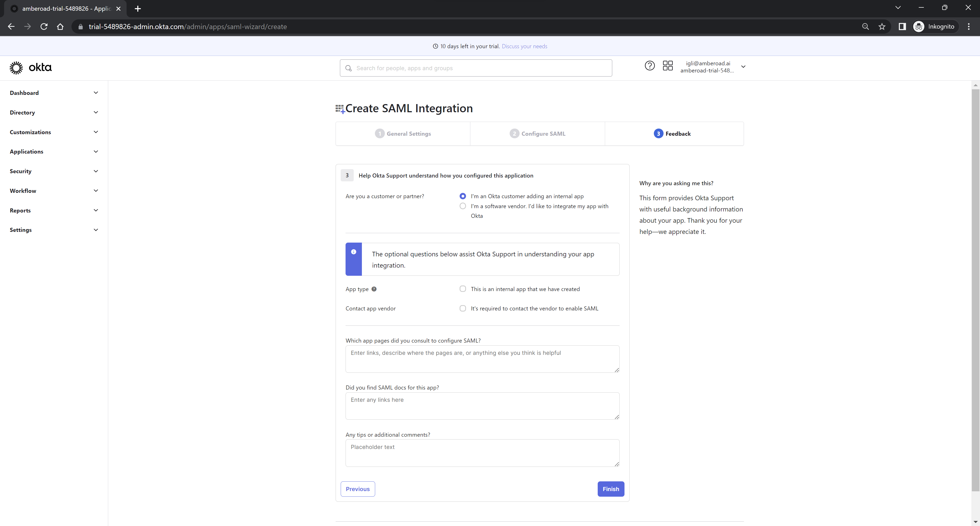The width and height of the screenshot is (980, 526).
Task: Open the browser zoom magnifier icon
Action: [x=865, y=27]
